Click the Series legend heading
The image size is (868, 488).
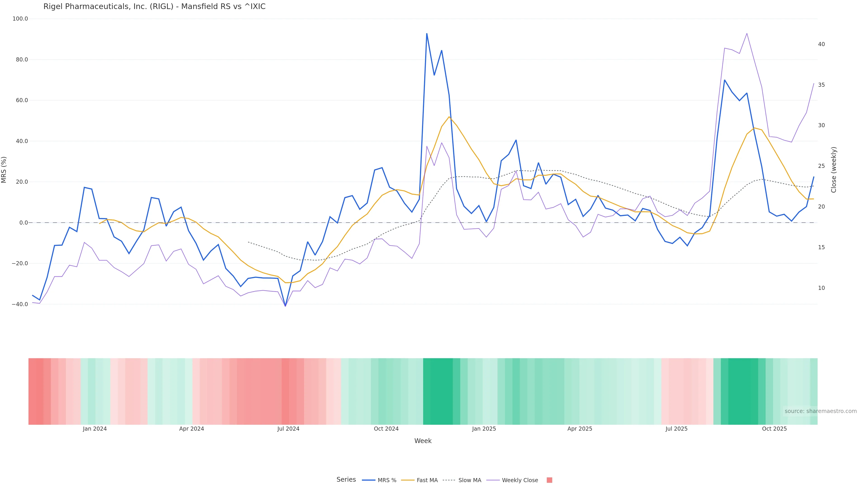click(x=346, y=480)
